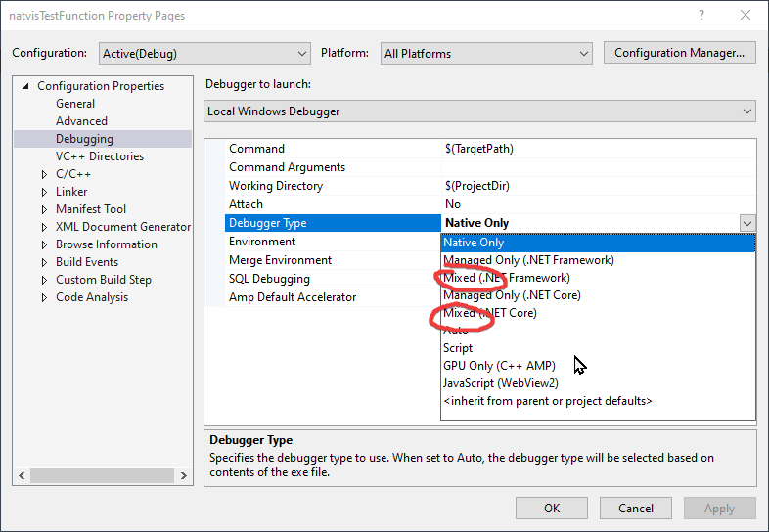Select the Code Analysis tree label
The image size is (769, 532).
tap(92, 297)
